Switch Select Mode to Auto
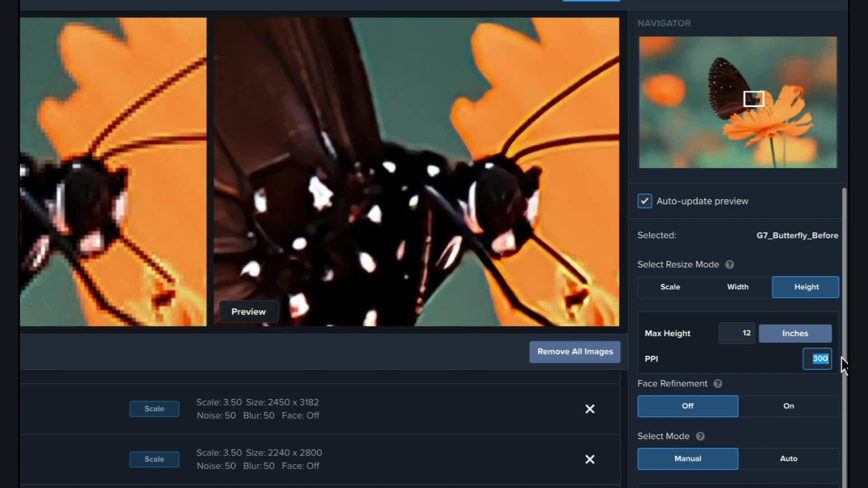The width and height of the screenshot is (868, 488). [x=788, y=459]
